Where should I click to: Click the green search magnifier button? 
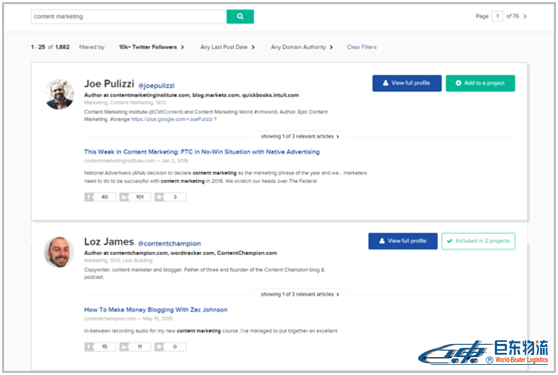point(240,16)
